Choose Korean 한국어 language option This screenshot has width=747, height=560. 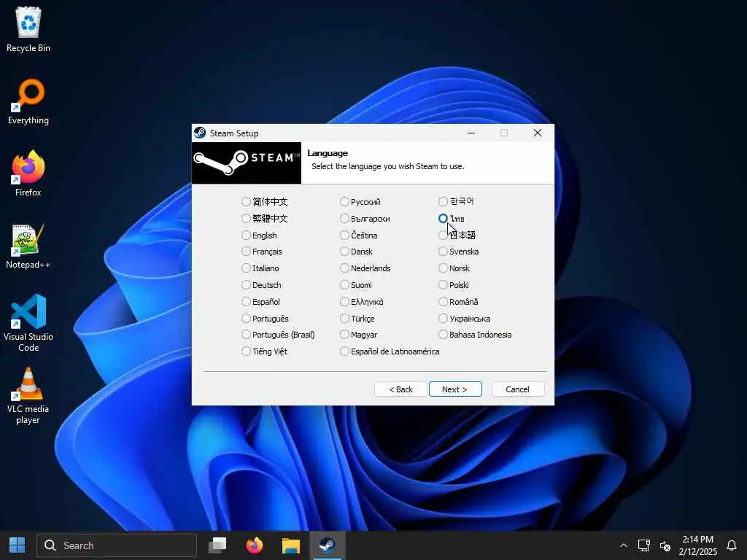coord(443,201)
